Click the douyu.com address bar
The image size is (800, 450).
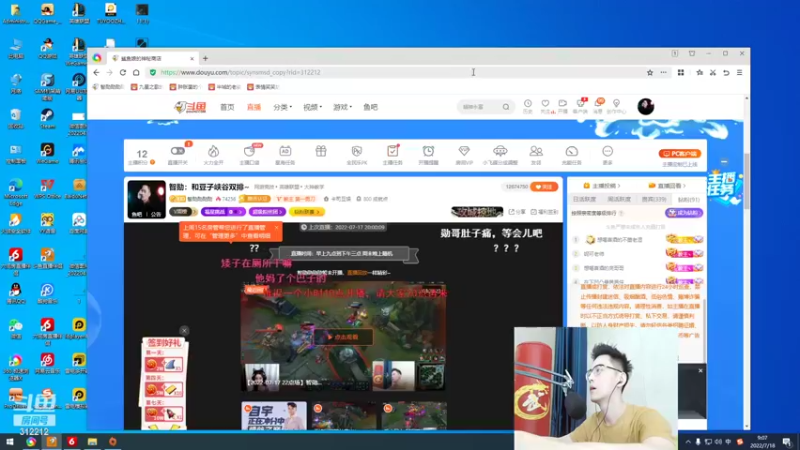[393, 72]
